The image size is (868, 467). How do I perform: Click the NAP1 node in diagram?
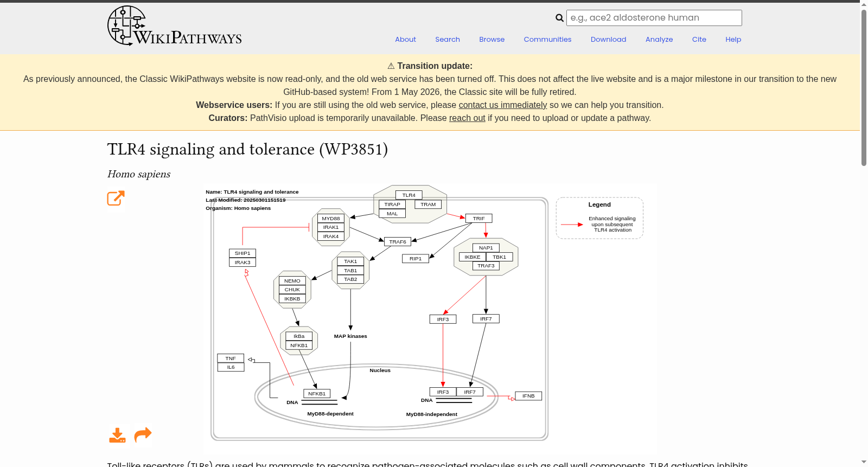[x=486, y=248]
